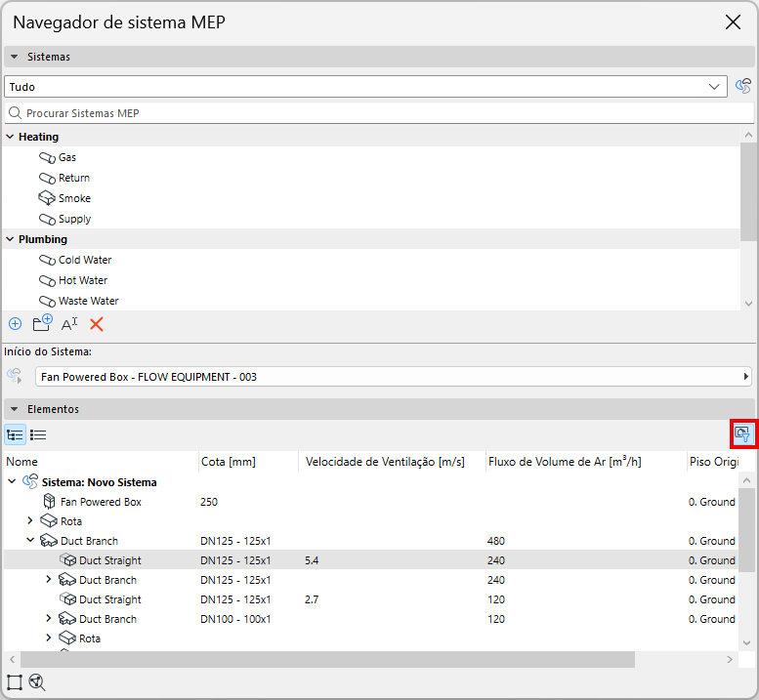Viewport: 759px width, 700px height.
Task: Switch to flat list view mode
Action: tap(38, 434)
